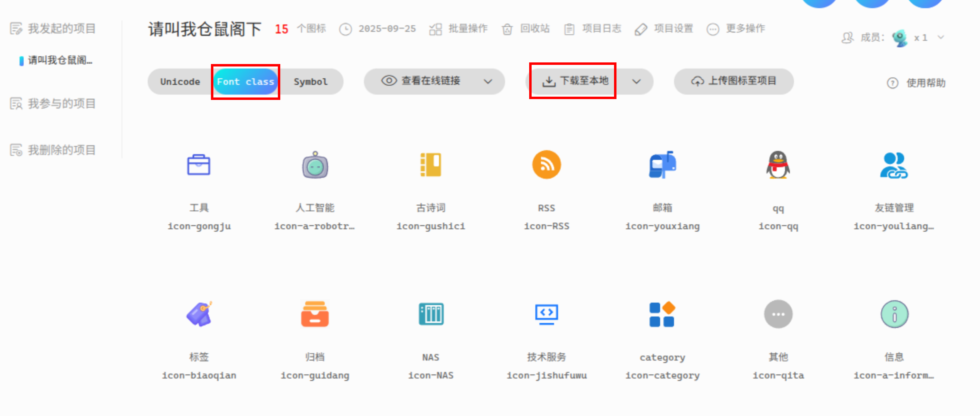Open the arrow beside 下载至本地
This screenshot has width=980, height=416.
click(x=636, y=82)
